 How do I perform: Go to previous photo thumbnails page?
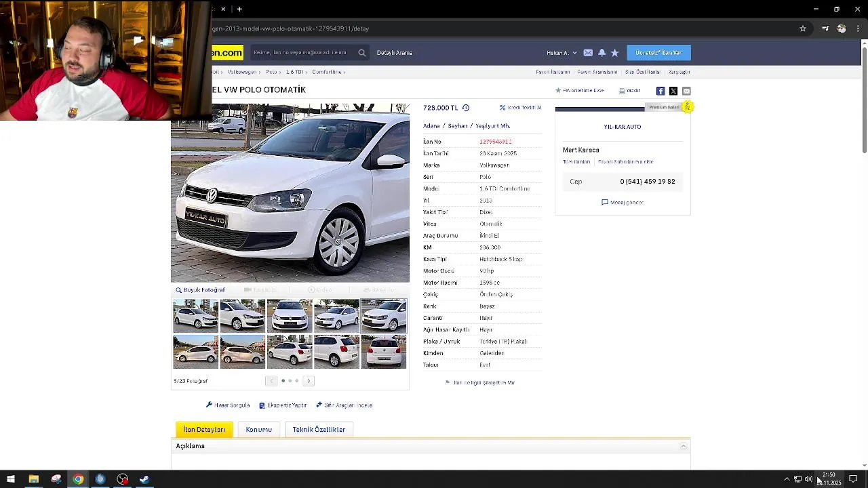(271, 381)
